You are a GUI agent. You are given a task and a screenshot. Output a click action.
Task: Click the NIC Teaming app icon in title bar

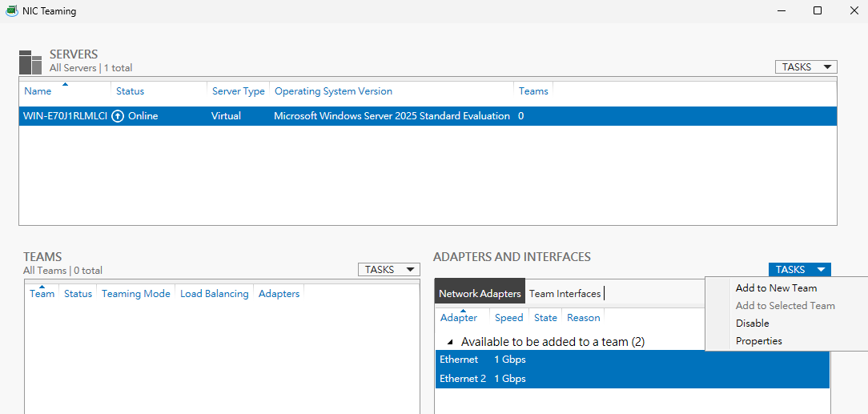[12, 11]
